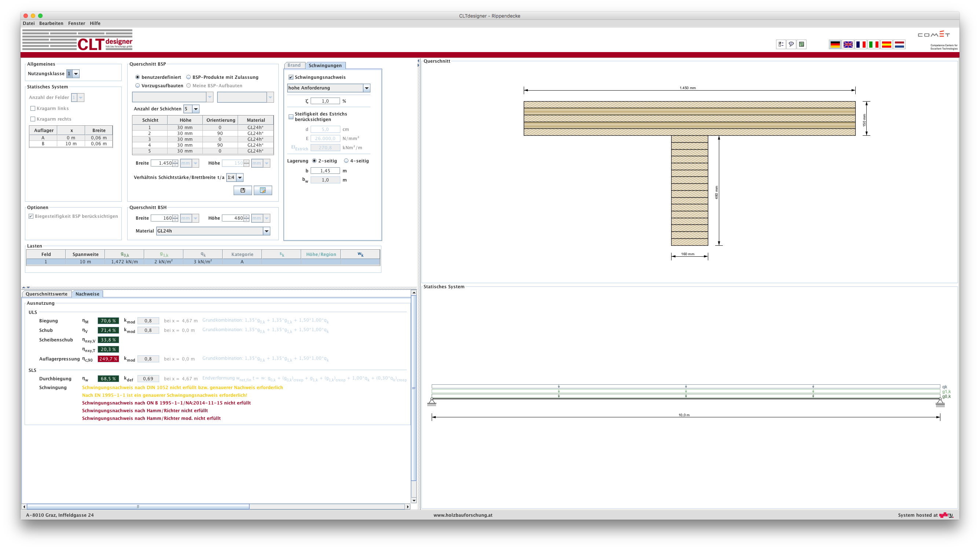This screenshot has width=980, height=549.
Task: Switch to the Querschnittswerte tab
Action: pyautogui.click(x=47, y=294)
